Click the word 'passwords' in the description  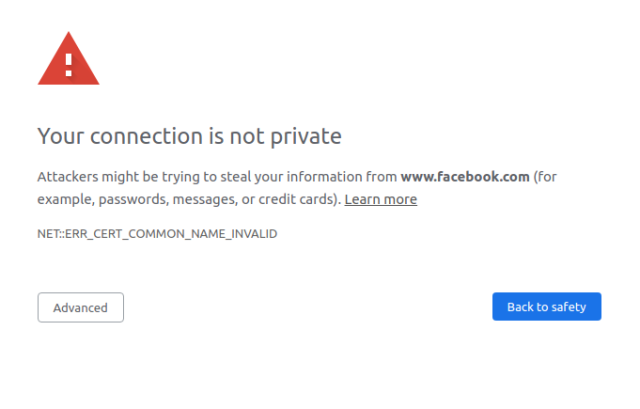point(136,199)
